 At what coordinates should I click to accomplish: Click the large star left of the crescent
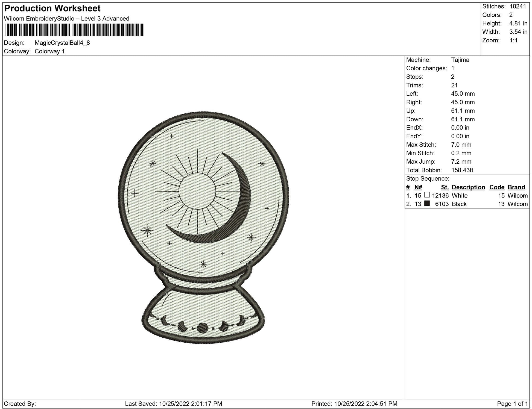click(147, 231)
